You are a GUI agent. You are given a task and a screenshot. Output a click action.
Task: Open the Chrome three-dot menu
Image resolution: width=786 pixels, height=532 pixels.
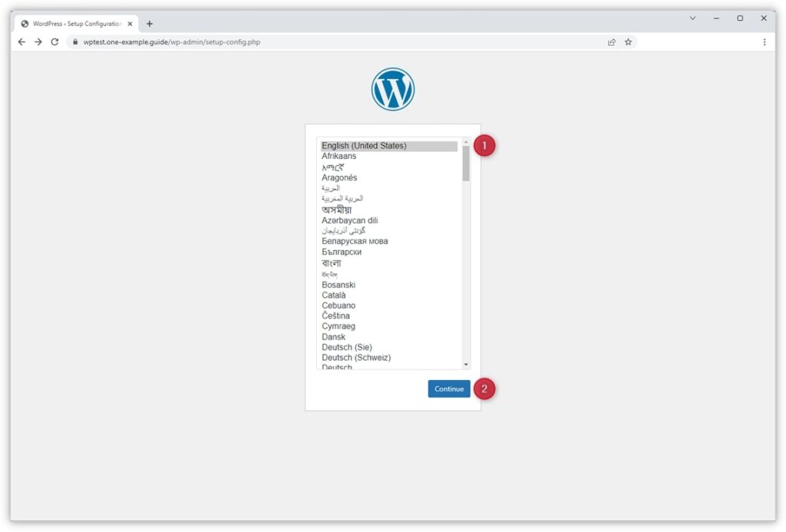(765, 42)
